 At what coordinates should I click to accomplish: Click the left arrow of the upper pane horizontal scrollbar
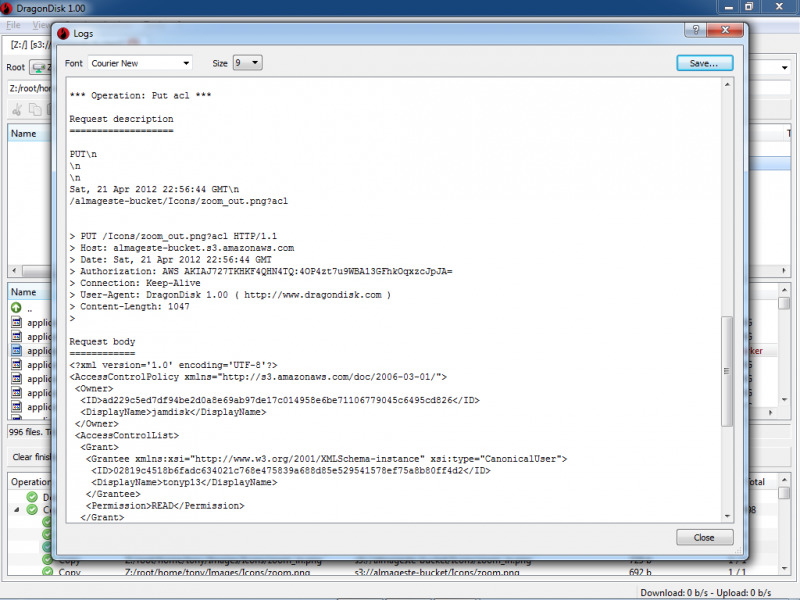[x=14, y=270]
